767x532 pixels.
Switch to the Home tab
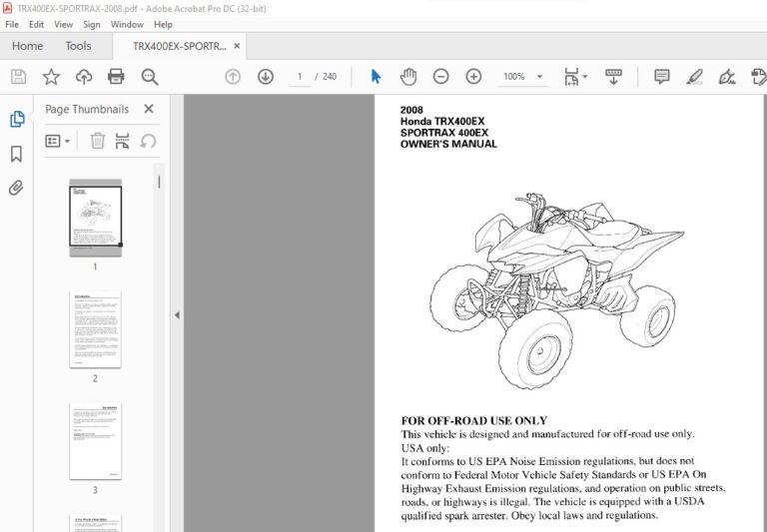pos(27,46)
